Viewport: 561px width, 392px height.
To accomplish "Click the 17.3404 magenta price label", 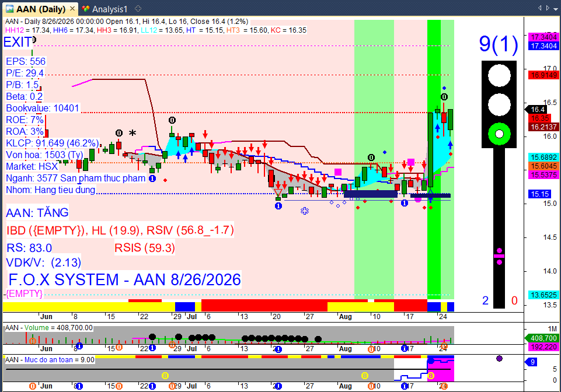I will click(x=543, y=37).
